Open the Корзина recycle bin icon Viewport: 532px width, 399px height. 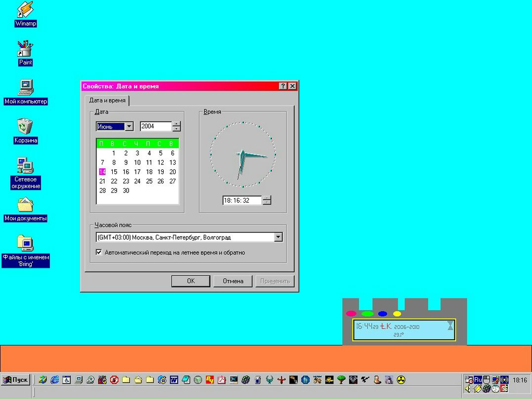(25, 127)
